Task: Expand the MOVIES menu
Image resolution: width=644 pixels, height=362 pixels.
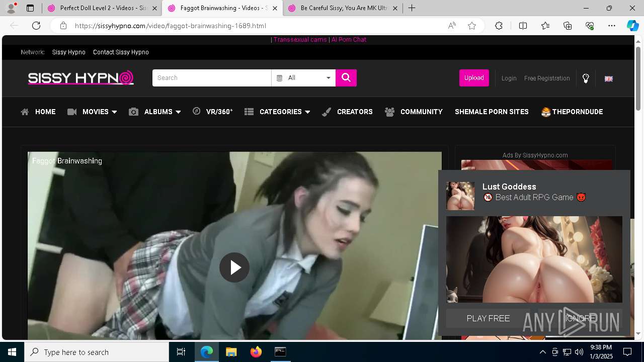Action: coord(92,112)
